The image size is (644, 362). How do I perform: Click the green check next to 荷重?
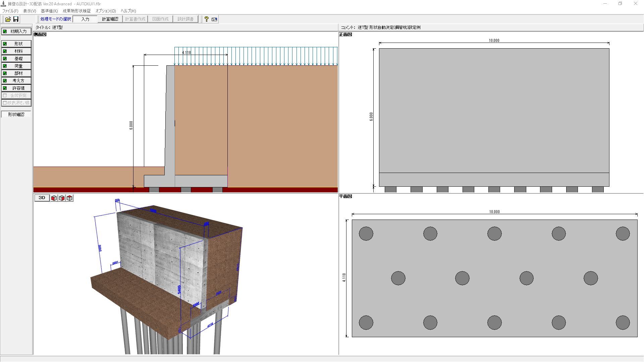tap(5, 66)
